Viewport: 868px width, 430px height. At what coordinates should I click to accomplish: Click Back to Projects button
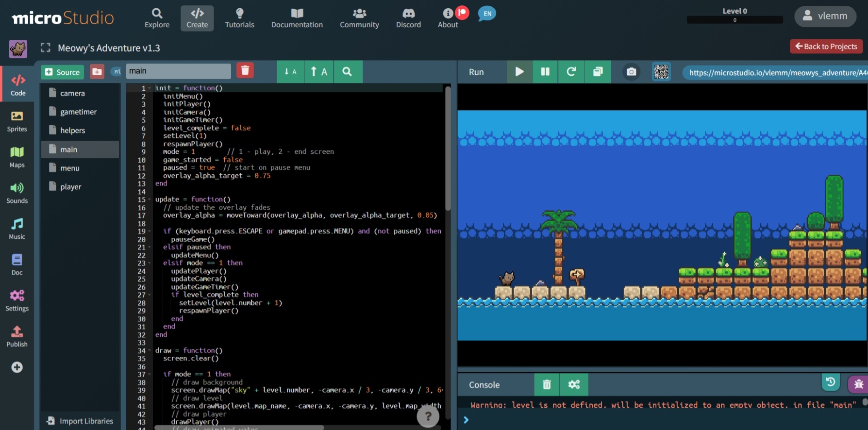826,47
